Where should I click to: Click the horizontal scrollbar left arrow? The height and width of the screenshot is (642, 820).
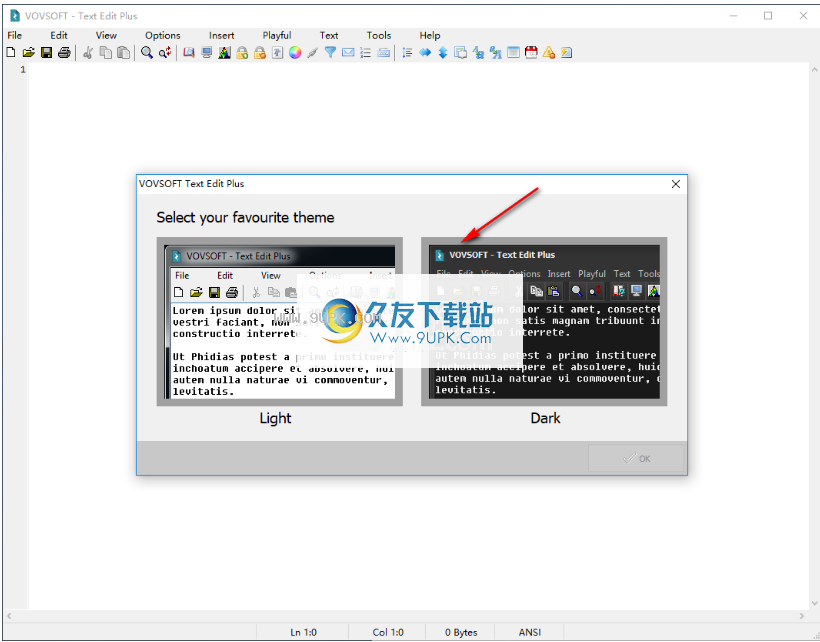click(x=8, y=616)
